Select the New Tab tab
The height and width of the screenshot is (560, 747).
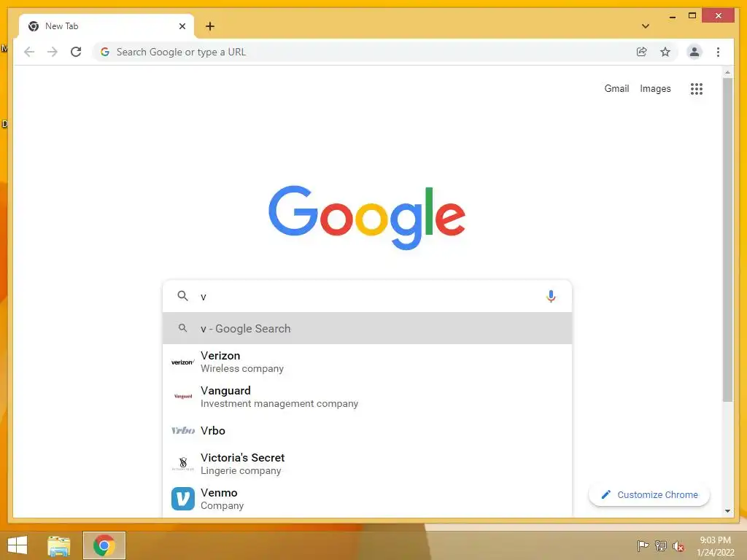tap(107, 26)
